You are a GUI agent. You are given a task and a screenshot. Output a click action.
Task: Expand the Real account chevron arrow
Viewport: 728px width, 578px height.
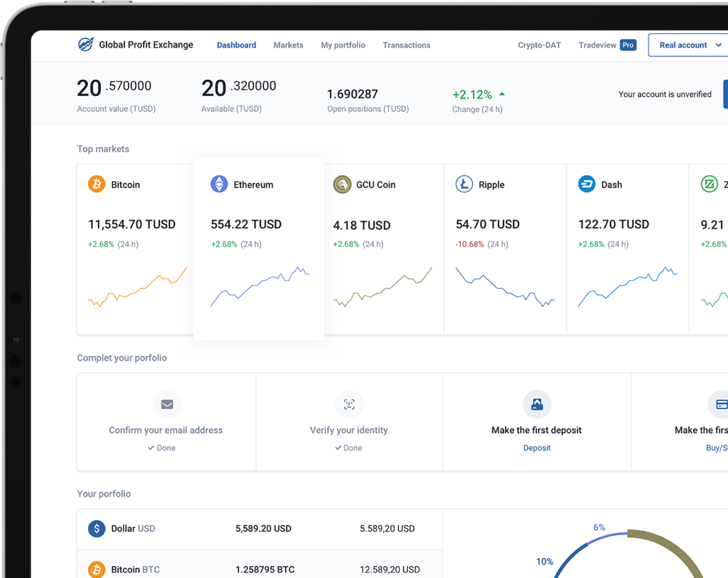718,45
